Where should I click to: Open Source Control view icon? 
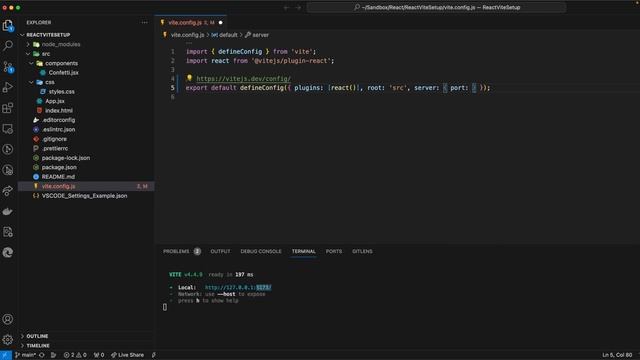(8, 67)
